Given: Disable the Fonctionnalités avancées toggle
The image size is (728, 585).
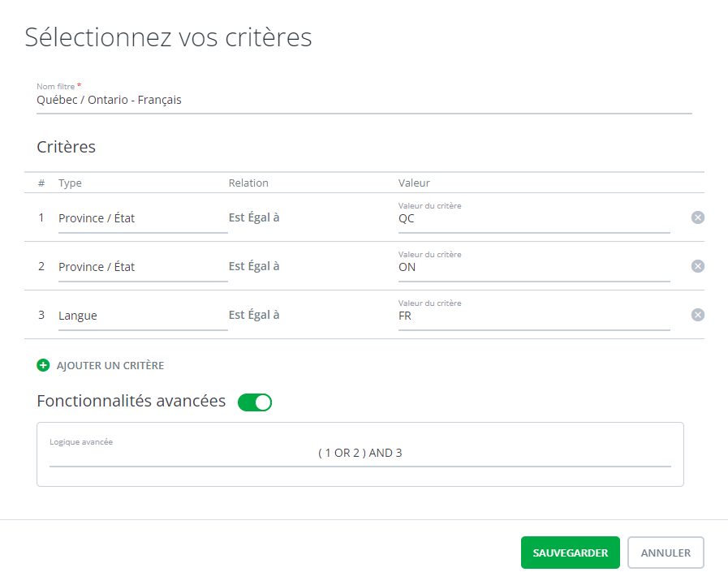Looking at the screenshot, I should pos(254,402).
